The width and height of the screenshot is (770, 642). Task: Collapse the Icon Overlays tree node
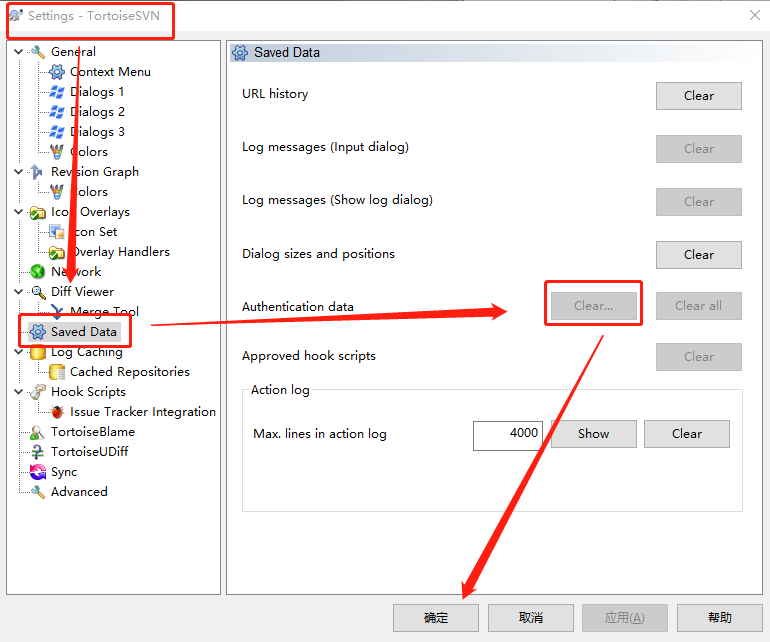pyautogui.click(x=19, y=212)
